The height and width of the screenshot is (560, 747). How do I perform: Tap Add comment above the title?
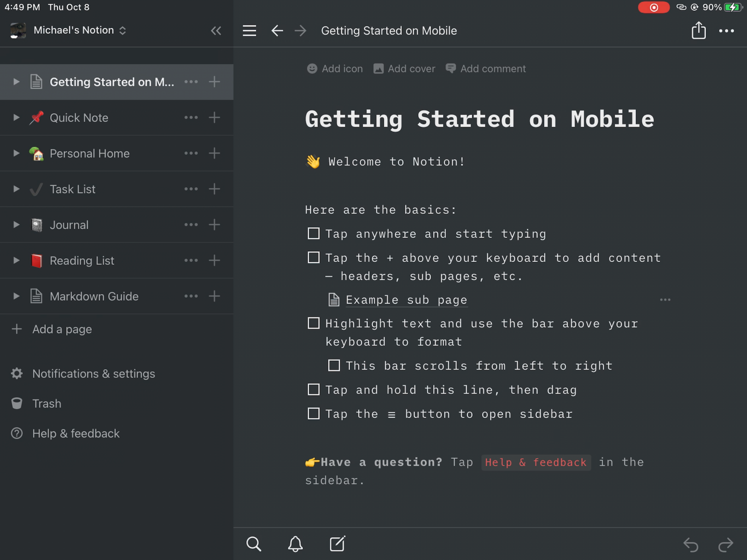tap(485, 69)
